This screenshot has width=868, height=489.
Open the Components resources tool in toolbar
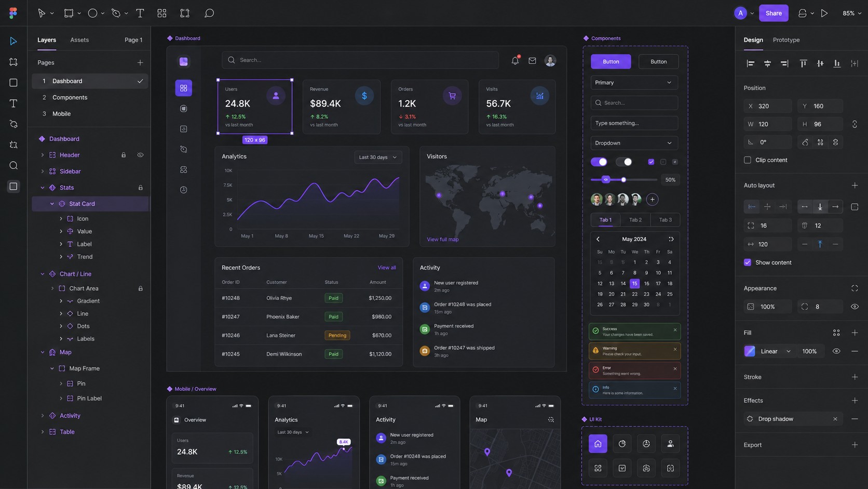(x=162, y=13)
